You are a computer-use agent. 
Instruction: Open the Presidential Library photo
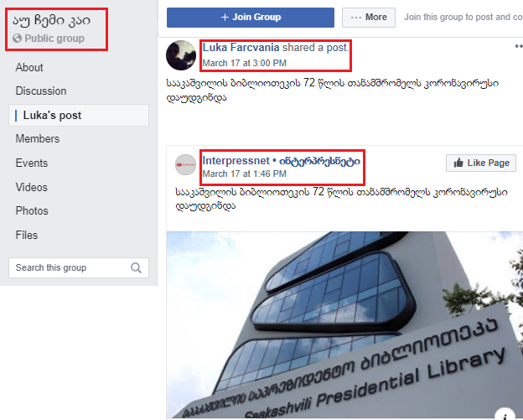click(x=344, y=325)
